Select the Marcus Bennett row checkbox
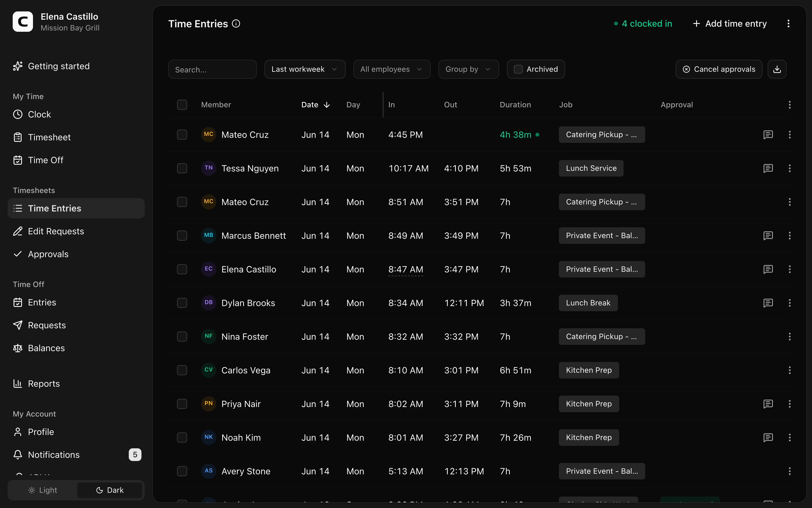812x508 pixels. [x=182, y=236]
